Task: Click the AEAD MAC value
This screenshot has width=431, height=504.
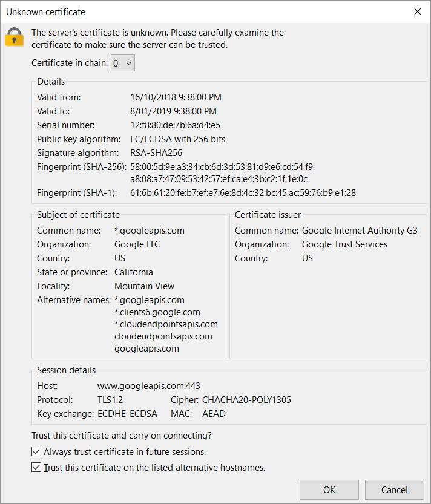Action: coord(214,414)
